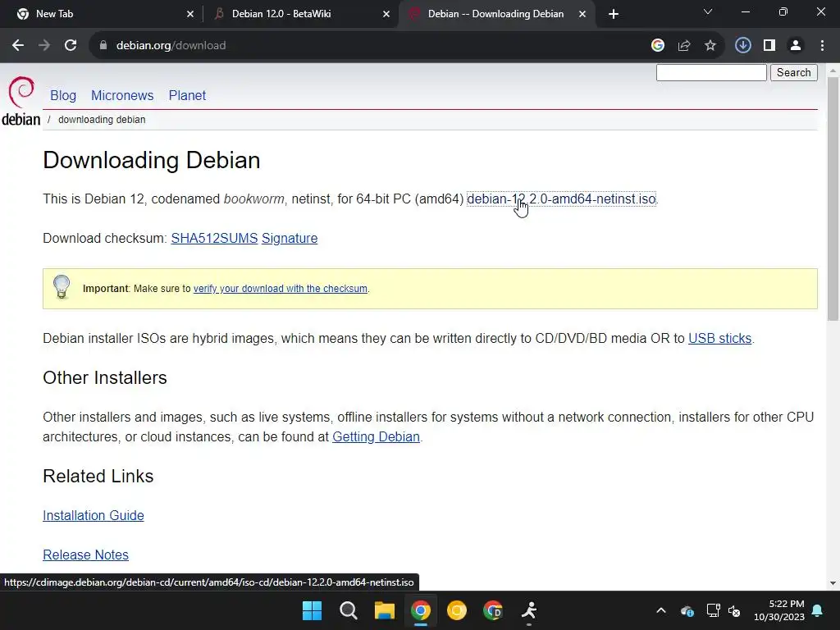Image resolution: width=840 pixels, height=630 pixels.
Task: Open the USB sticks link
Action: coord(720,339)
